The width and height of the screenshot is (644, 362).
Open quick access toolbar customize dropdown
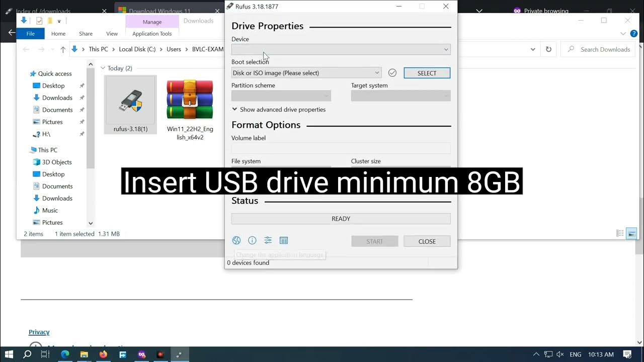pyautogui.click(x=59, y=21)
